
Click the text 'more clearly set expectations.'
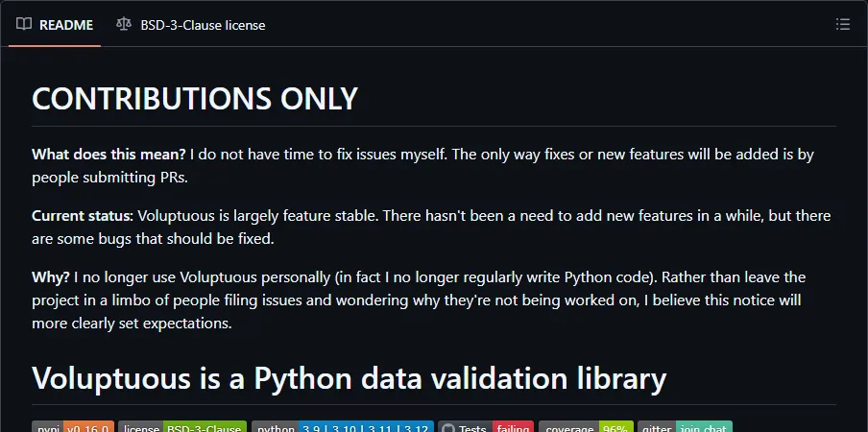pos(132,324)
